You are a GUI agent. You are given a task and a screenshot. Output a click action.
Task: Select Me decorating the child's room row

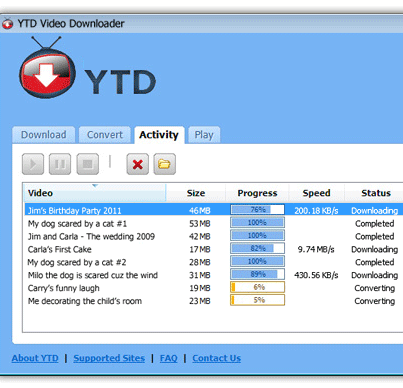[x=213, y=301]
